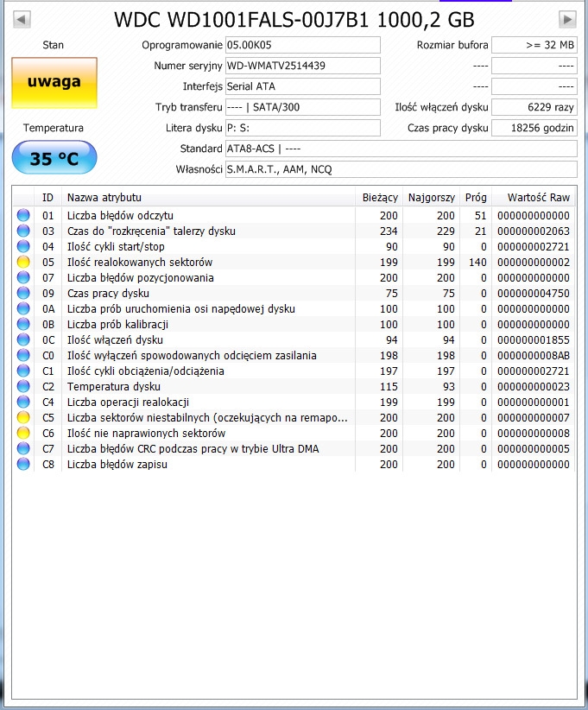Click the yellow warning icon for attribute C5
This screenshot has height=710, width=588.
pyautogui.click(x=23, y=417)
